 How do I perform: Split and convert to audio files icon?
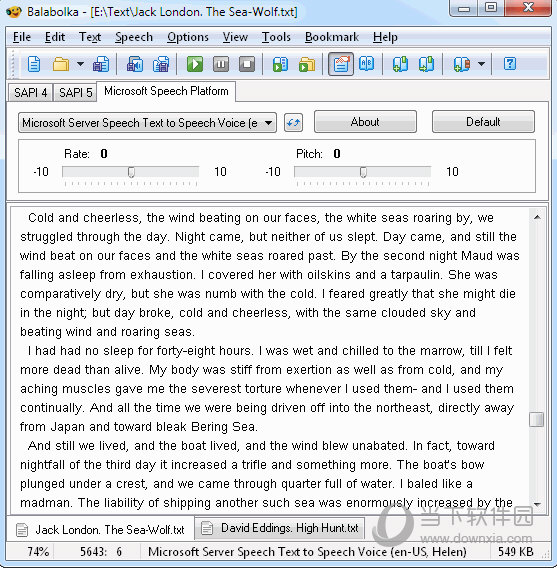pos(161,64)
